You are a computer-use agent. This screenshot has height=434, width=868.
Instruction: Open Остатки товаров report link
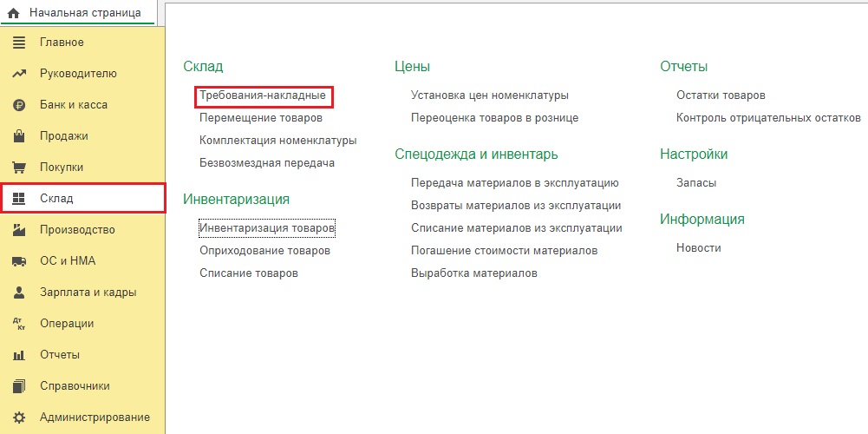[721, 95]
